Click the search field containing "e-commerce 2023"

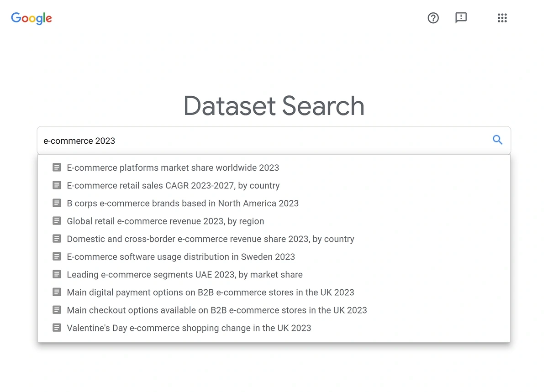pyautogui.click(x=274, y=141)
